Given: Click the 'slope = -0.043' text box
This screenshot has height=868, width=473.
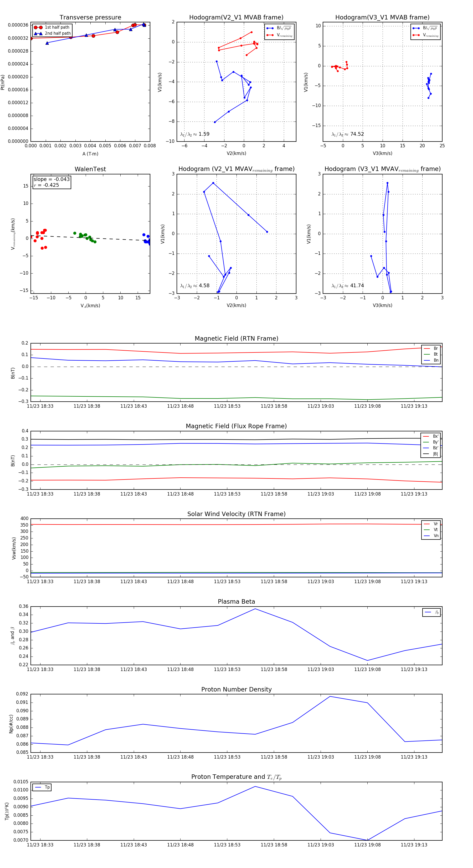Looking at the screenshot, I should point(52,179).
